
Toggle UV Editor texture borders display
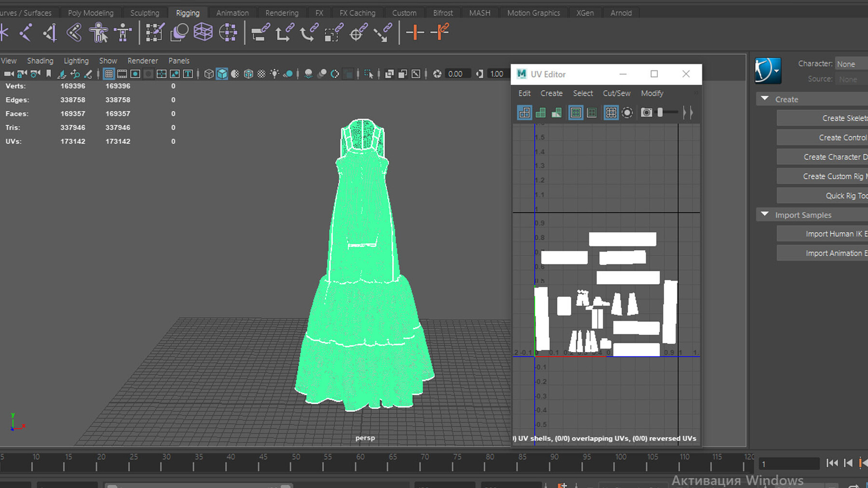576,113
